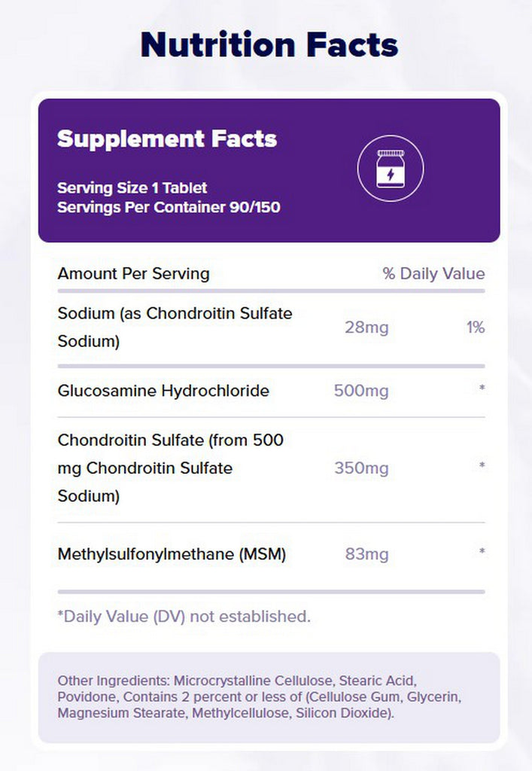Select the Methylsulfonylmethane (MSM) label
This screenshot has width=532, height=771.
click(x=172, y=554)
